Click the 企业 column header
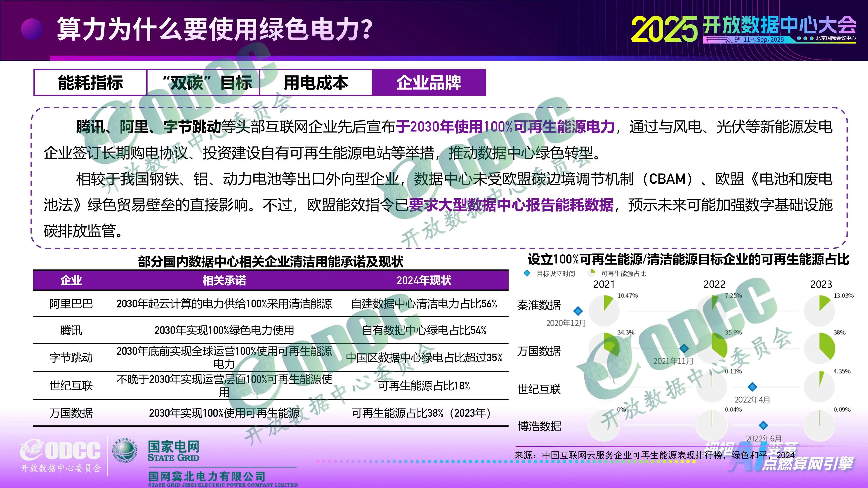Screen dimensions: 868x488 click(x=71, y=280)
